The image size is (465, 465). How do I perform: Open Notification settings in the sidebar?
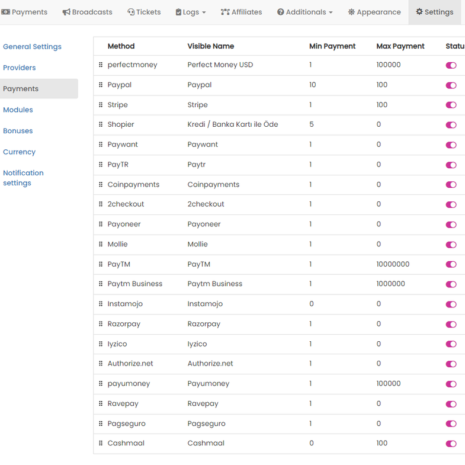click(x=23, y=178)
